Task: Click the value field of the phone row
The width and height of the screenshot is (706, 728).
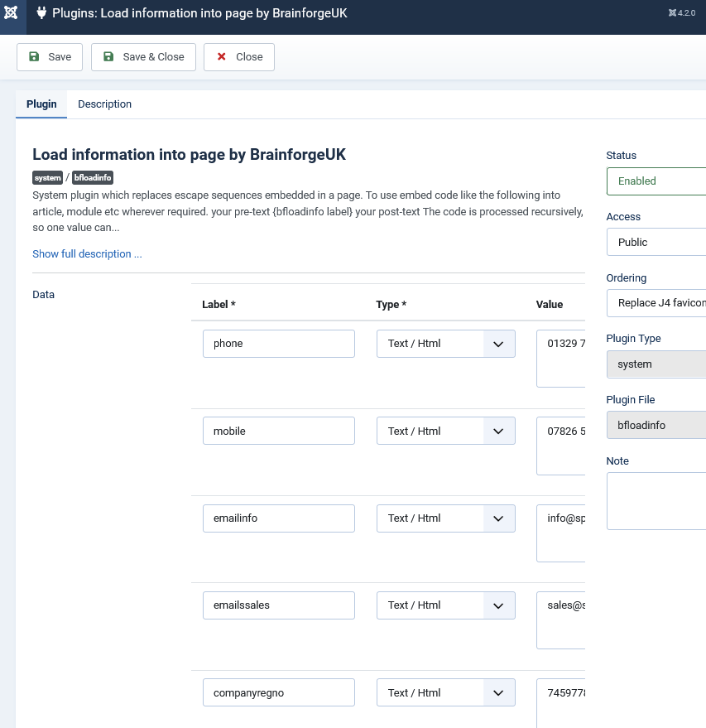Action: coord(561,359)
